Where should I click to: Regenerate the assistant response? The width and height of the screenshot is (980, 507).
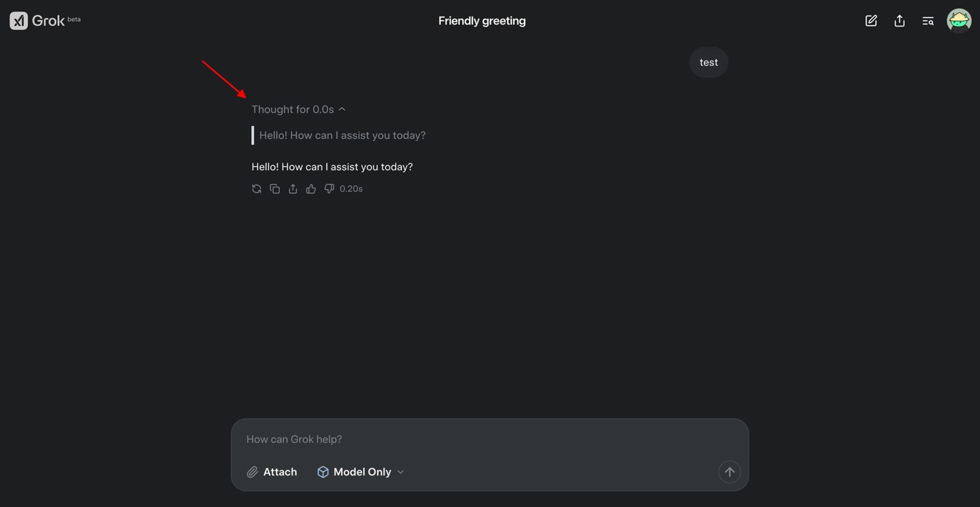coord(257,189)
